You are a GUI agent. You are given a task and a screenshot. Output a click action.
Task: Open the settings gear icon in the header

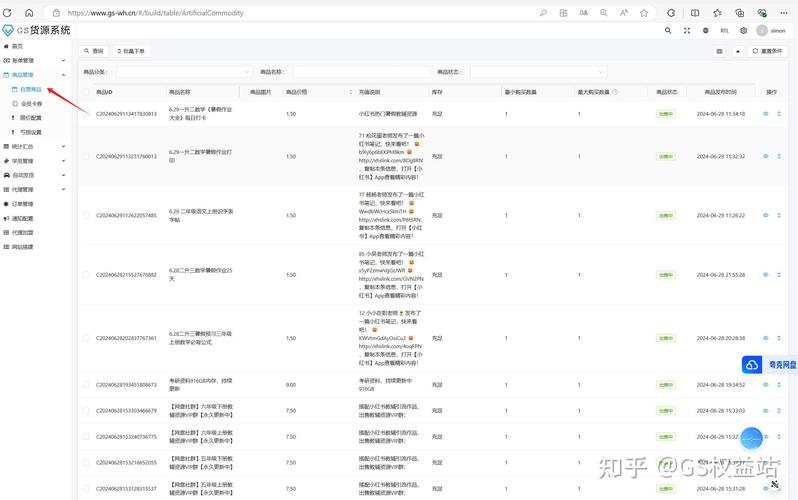(742, 31)
